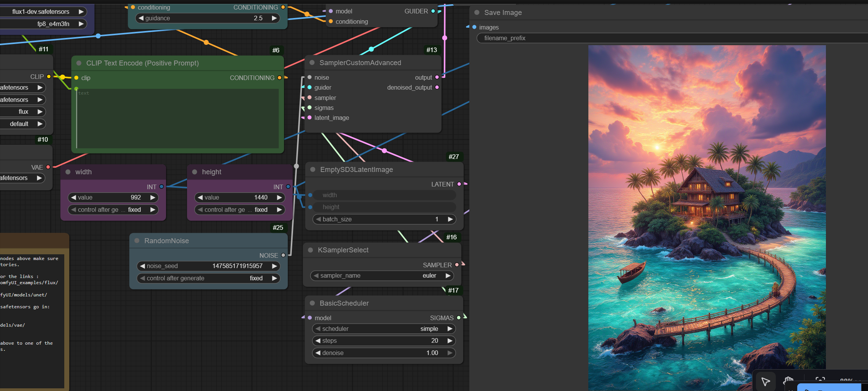Increase noise_seed using the right arrow
The height and width of the screenshot is (391, 868).
tap(274, 266)
